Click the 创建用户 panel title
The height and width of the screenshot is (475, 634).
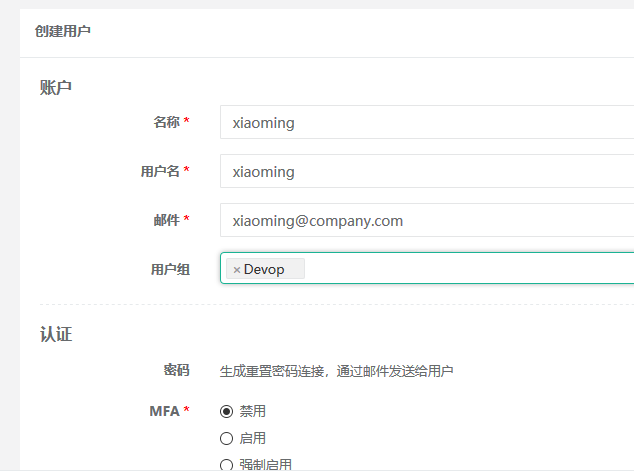pos(63,32)
